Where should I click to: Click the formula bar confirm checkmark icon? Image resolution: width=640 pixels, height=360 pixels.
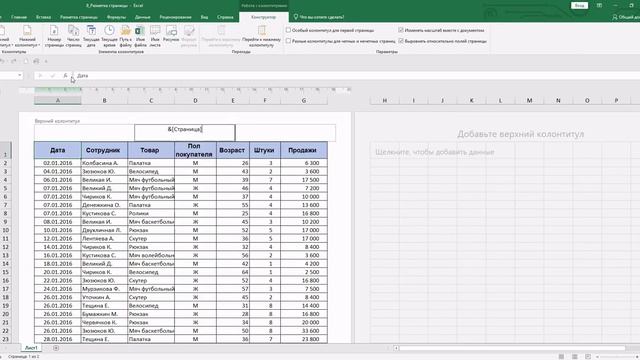point(52,76)
